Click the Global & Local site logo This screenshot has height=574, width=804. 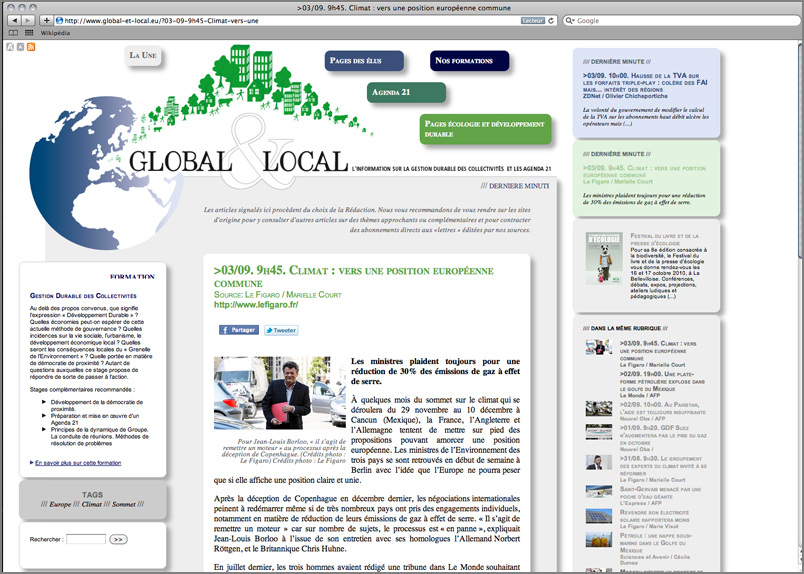click(238, 162)
